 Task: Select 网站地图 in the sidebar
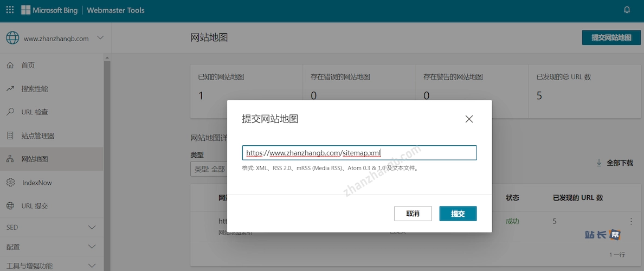click(x=35, y=159)
